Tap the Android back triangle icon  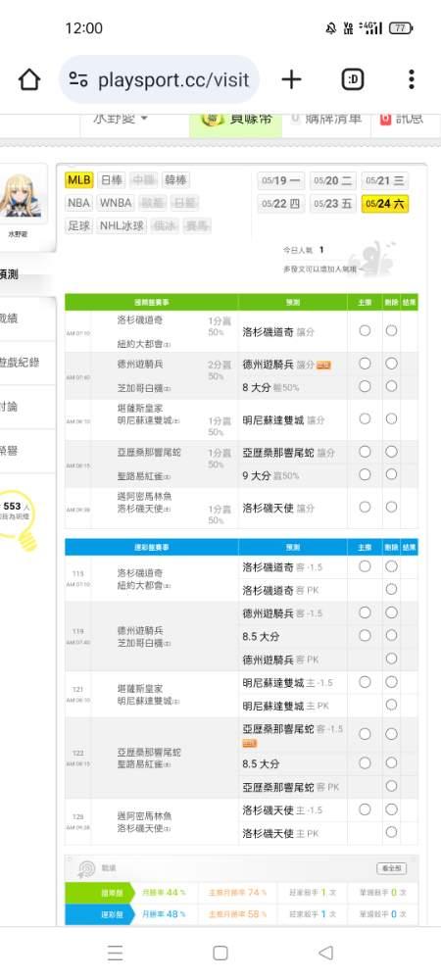(325, 953)
